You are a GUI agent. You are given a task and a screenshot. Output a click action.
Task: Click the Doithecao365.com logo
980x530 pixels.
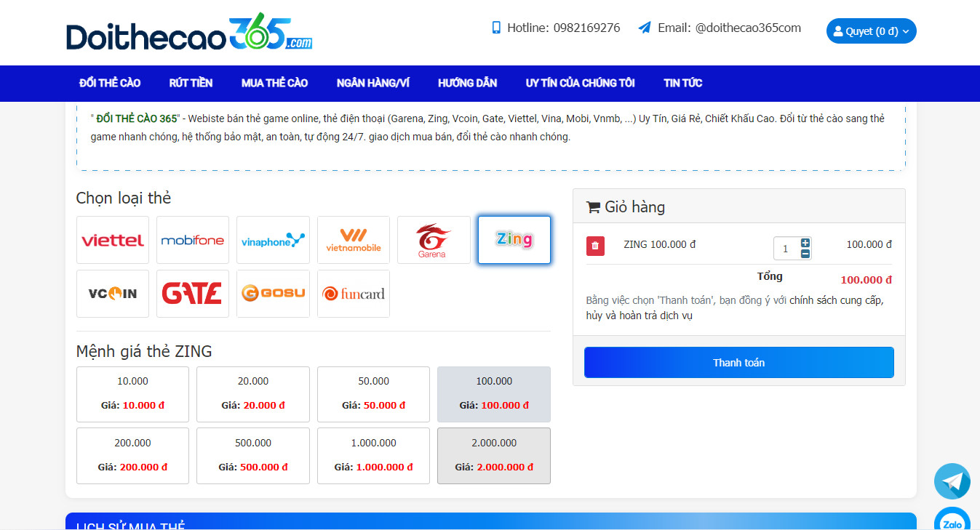pyautogui.click(x=189, y=32)
